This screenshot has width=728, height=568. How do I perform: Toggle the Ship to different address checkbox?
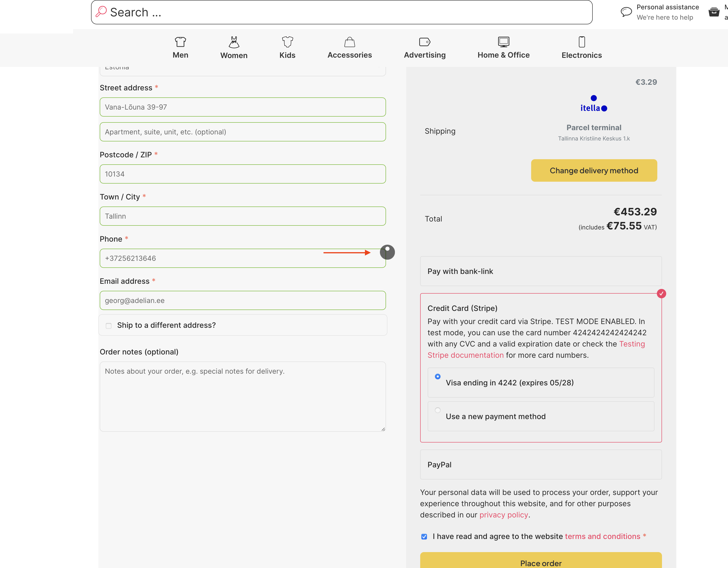(109, 325)
